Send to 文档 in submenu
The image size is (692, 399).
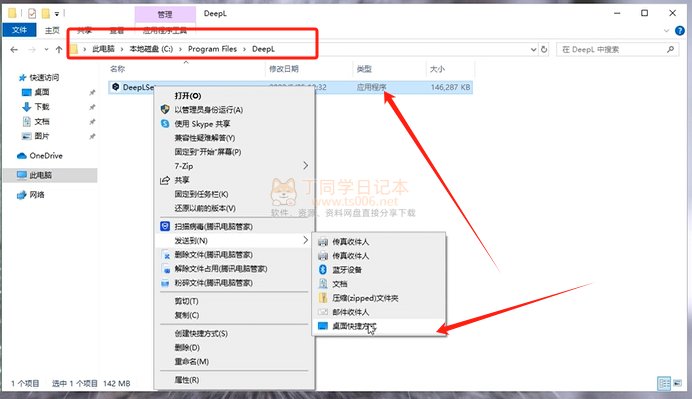point(379,284)
